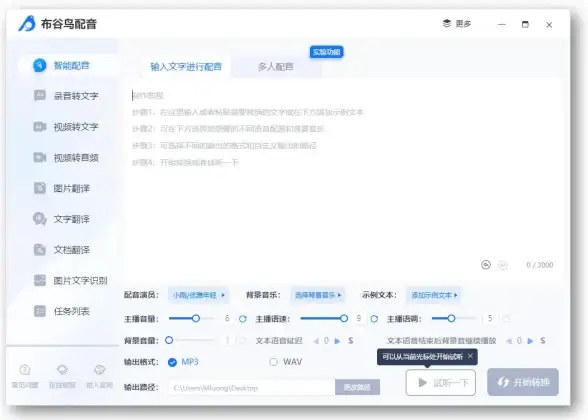588x420 pixels.
Task: Click the 开始转换 start conversion button
Action: [523, 382]
